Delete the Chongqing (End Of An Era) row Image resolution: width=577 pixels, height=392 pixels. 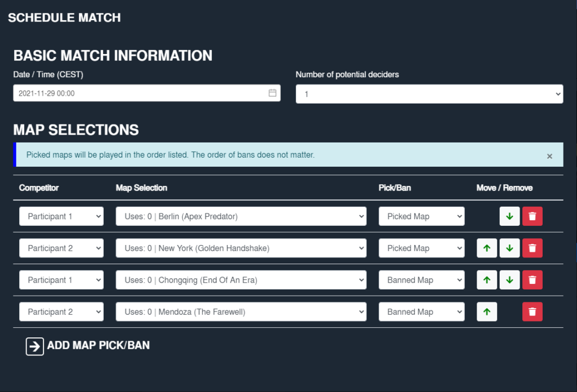(x=532, y=280)
